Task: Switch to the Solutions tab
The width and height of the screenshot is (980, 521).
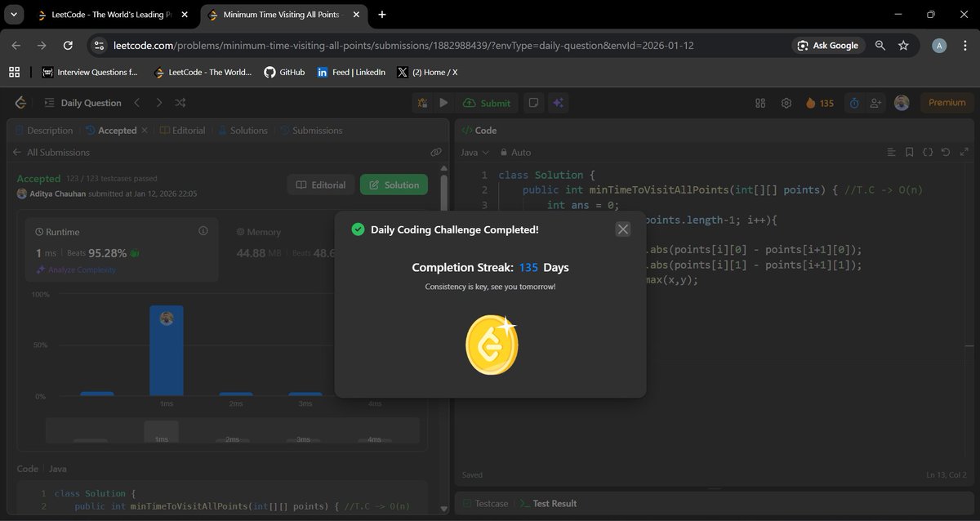Action: [242, 131]
